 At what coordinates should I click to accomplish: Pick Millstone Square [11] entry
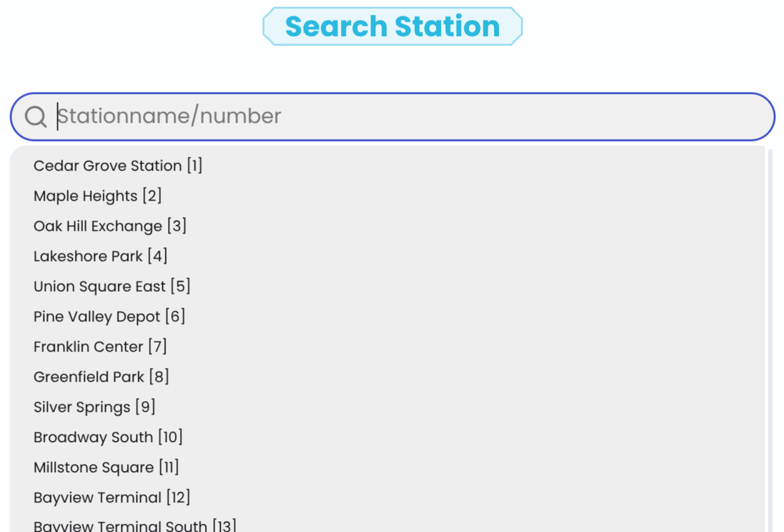click(106, 468)
